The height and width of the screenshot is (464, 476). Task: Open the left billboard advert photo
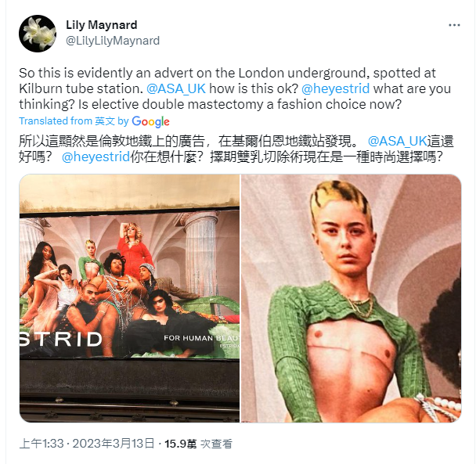pos(130,298)
